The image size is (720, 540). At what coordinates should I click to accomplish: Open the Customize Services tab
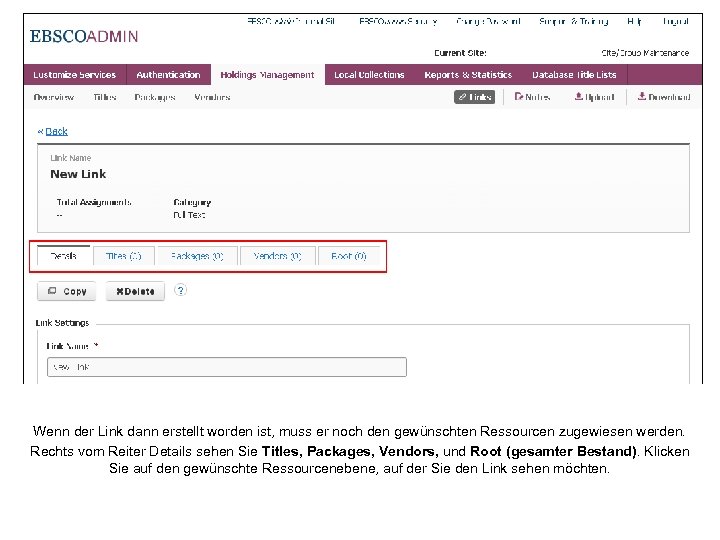tap(75, 75)
